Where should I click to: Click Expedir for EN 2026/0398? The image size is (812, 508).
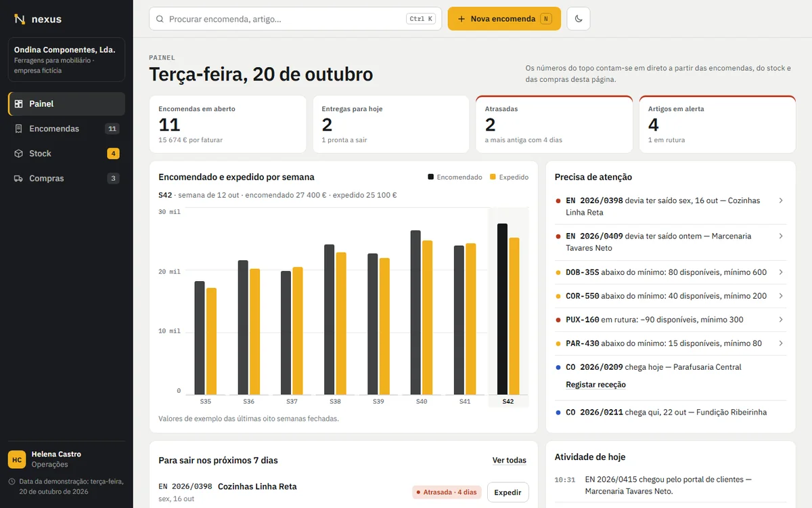tap(507, 492)
